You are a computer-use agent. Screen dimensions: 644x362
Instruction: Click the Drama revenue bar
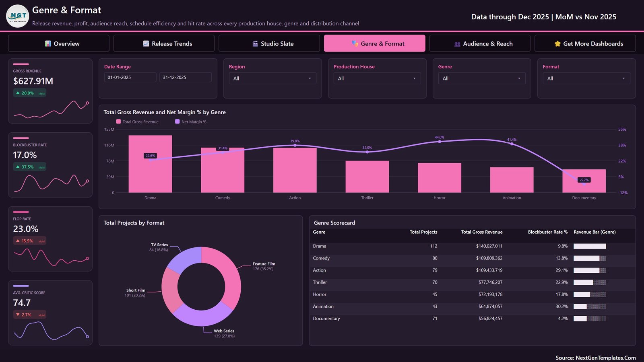150,164
